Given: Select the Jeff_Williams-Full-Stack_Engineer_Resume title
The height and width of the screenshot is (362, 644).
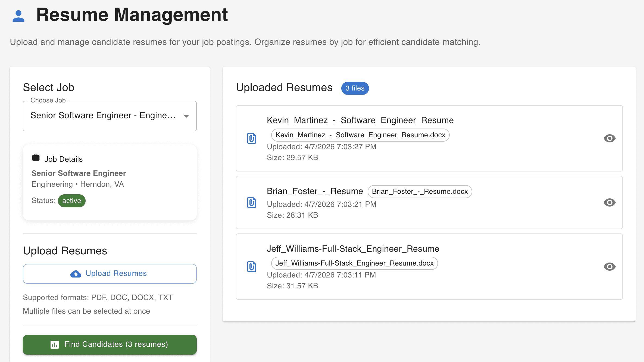Looking at the screenshot, I should coord(353,249).
